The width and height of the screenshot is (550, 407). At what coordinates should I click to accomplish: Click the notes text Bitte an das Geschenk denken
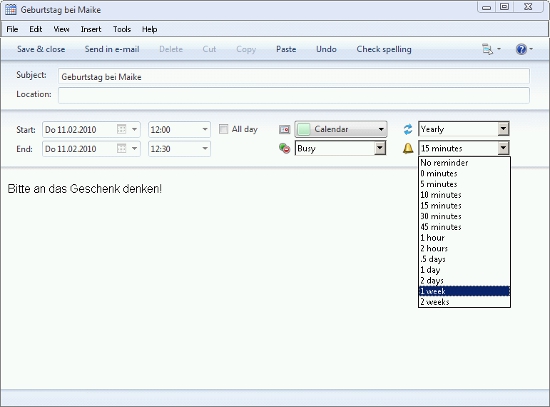[x=85, y=189]
